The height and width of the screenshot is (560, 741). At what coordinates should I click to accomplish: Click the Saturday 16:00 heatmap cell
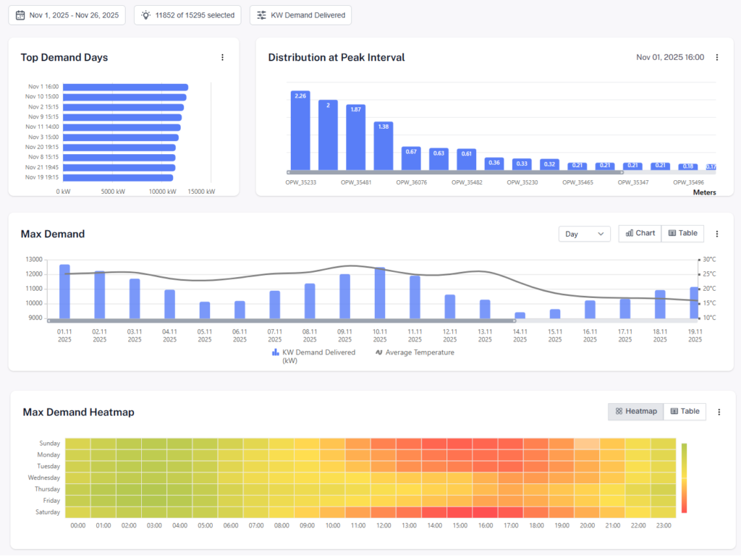[486, 512]
